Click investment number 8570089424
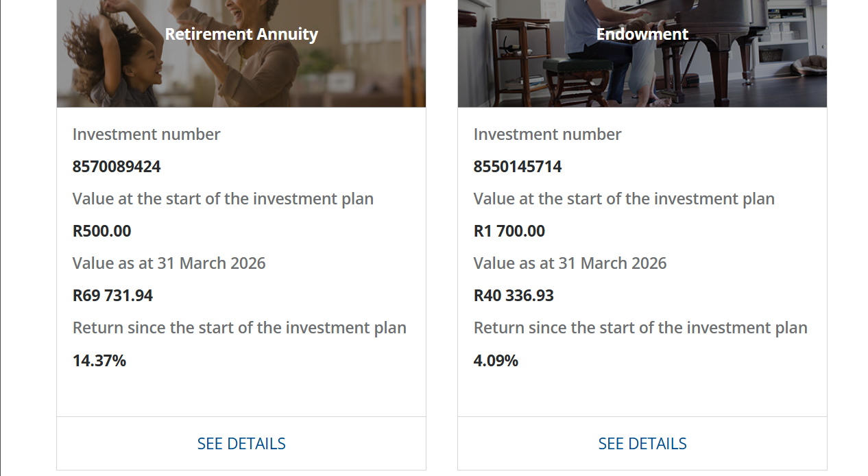Screen dimensions: 868x476 tap(117, 167)
